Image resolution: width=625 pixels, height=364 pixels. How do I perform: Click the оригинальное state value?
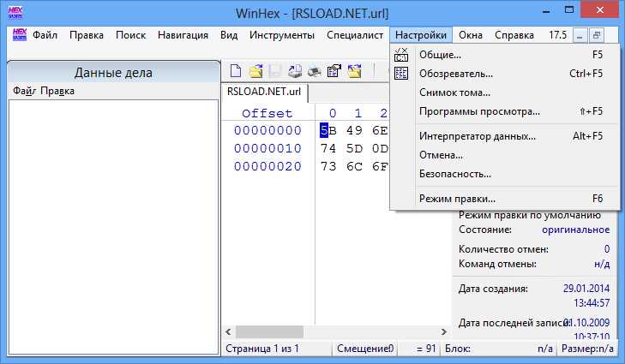(x=575, y=230)
